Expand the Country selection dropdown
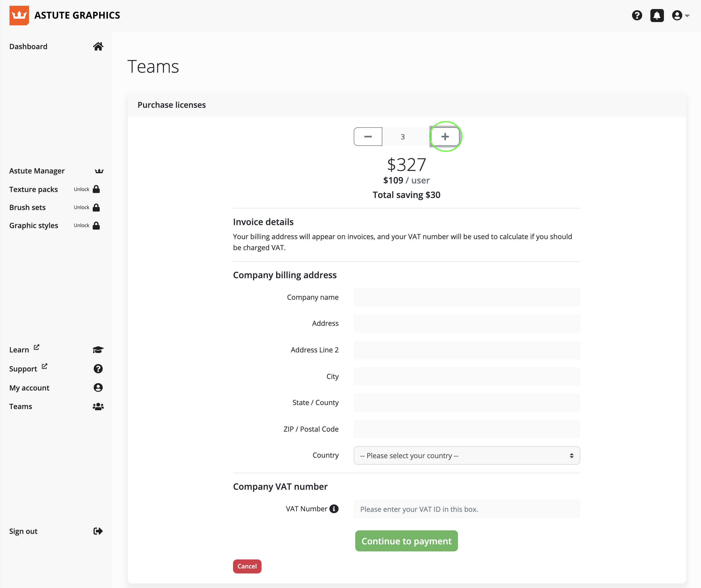The image size is (701, 588). point(466,455)
